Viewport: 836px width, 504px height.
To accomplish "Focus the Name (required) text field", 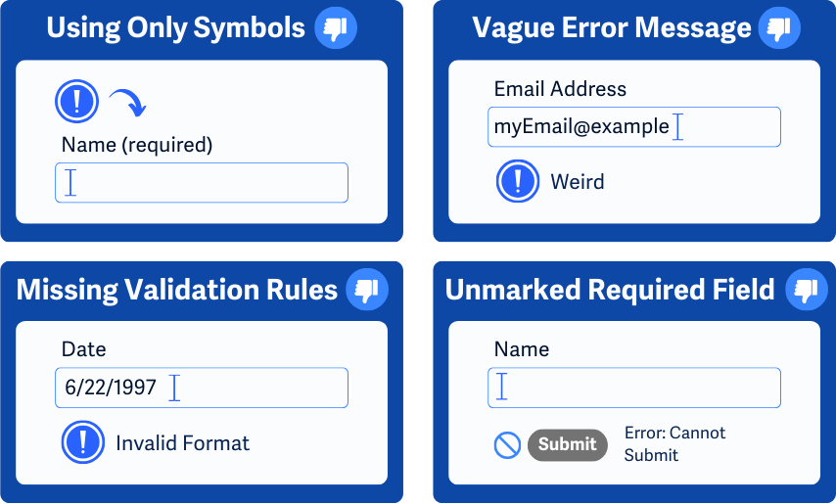I will point(201,183).
